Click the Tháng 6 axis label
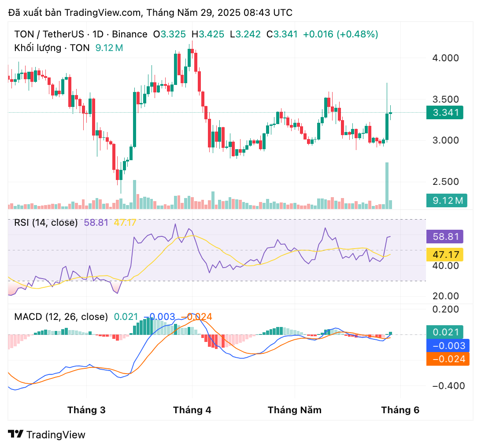 [x=400, y=410]
